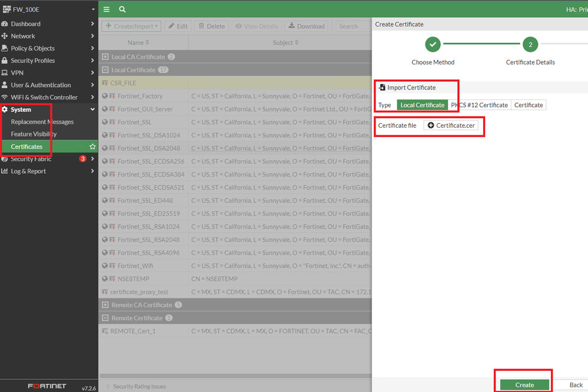
Task: Choose the Certificate.cer file button
Action: pyautogui.click(x=451, y=125)
